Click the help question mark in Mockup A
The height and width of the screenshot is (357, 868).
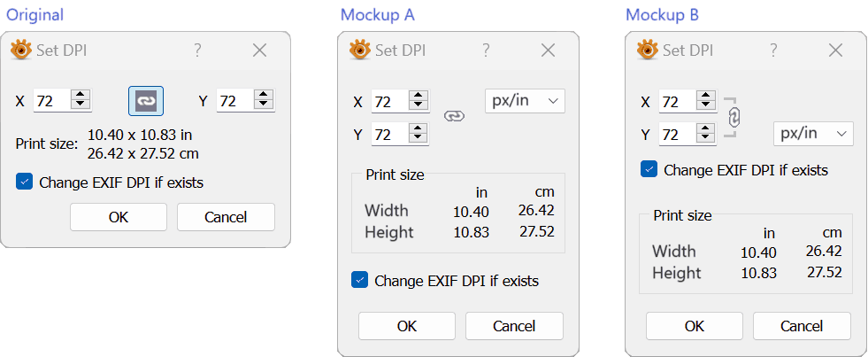486,50
